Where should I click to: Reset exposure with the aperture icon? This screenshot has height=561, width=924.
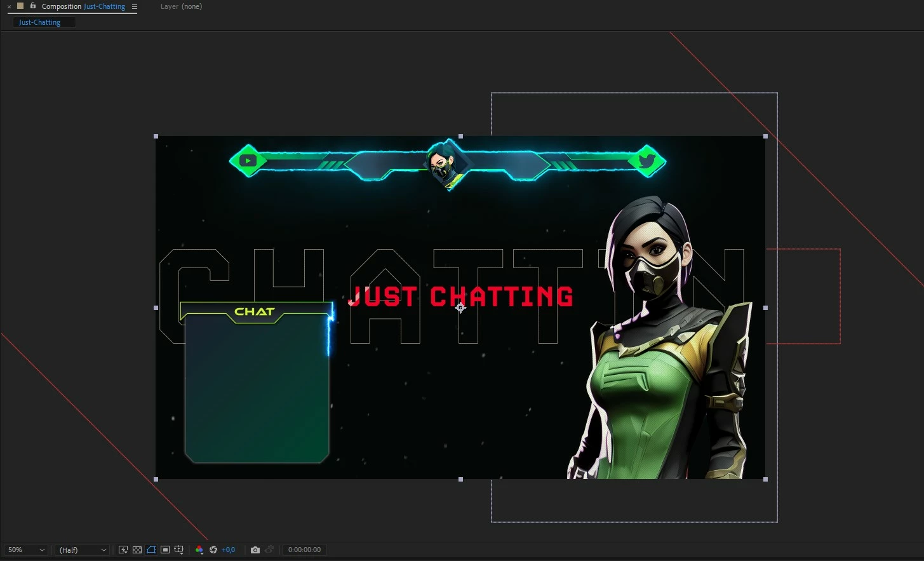pos(213,550)
